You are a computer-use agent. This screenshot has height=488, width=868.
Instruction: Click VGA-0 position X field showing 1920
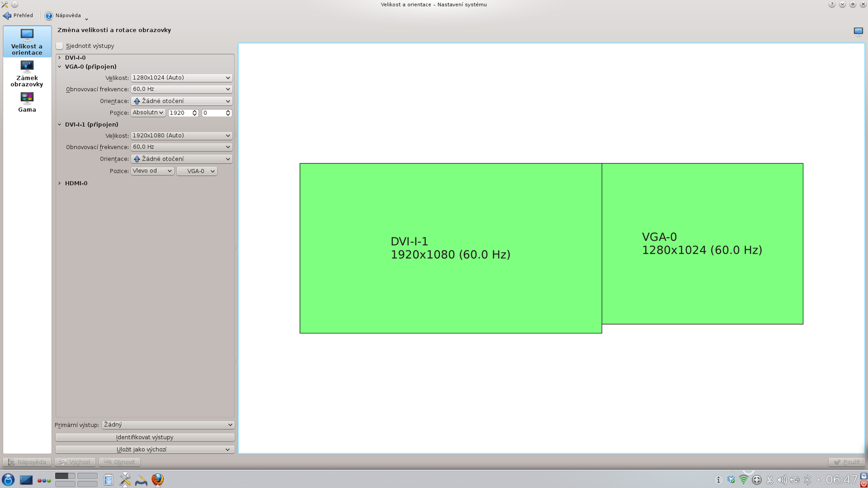(183, 113)
